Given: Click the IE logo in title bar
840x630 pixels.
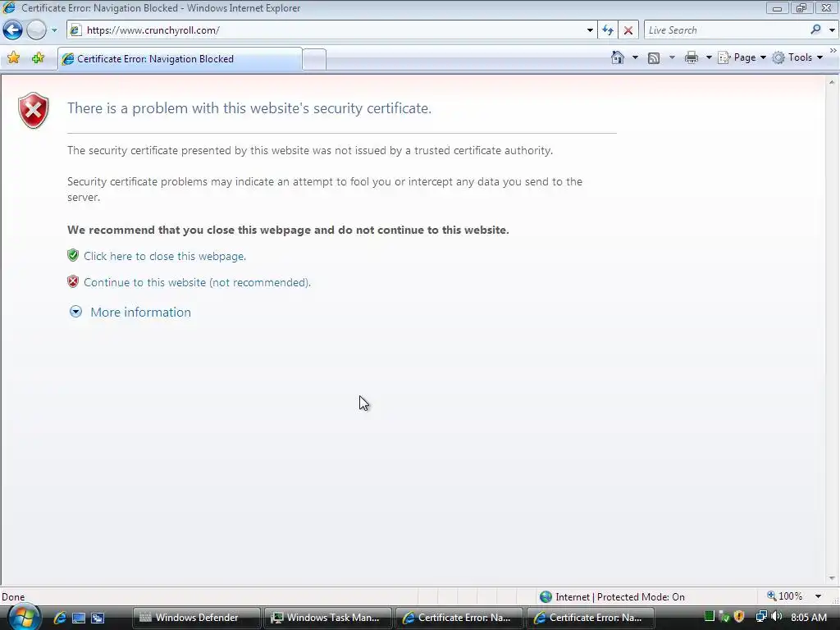Looking at the screenshot, I should [9, 7].
